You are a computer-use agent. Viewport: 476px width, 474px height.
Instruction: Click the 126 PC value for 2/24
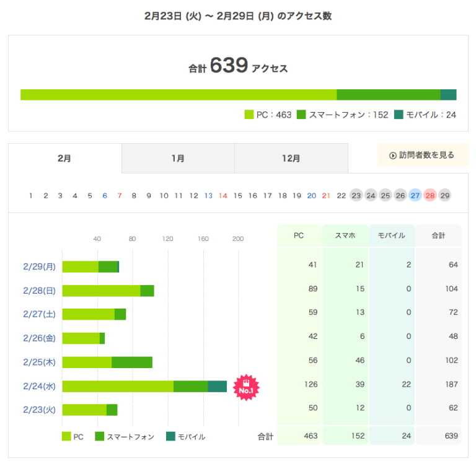coord(311,385)
